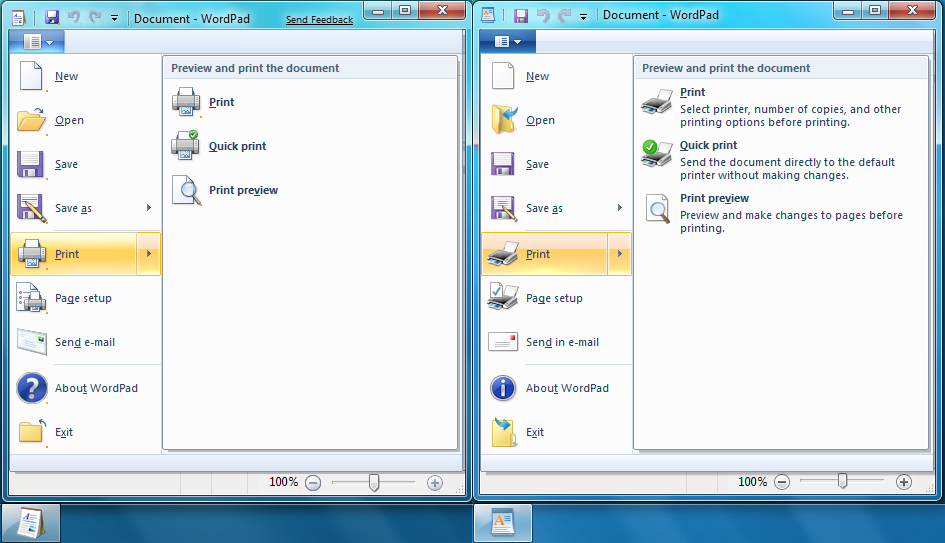Click zoom slider handle in left window
The height and width of the screenshot is (543, 945).
point(374,482)
